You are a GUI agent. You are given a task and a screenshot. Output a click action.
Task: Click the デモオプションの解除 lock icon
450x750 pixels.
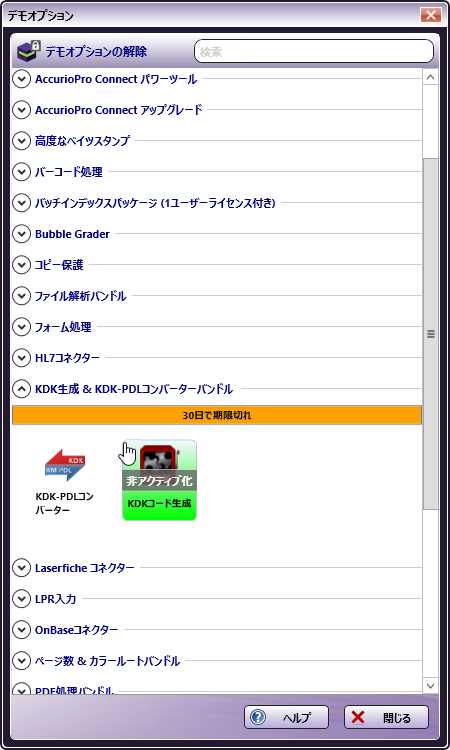click(x=29, y=51)
